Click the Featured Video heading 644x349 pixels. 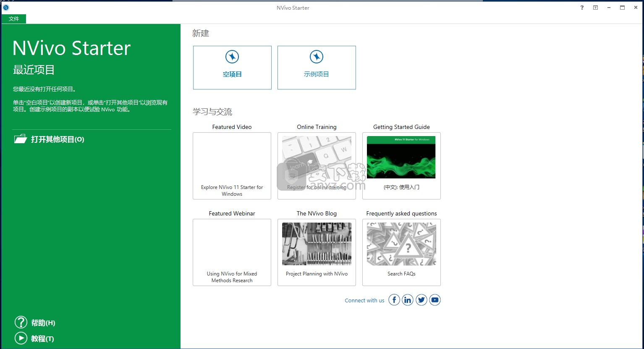pyautogui.click(x=232, y=127)
